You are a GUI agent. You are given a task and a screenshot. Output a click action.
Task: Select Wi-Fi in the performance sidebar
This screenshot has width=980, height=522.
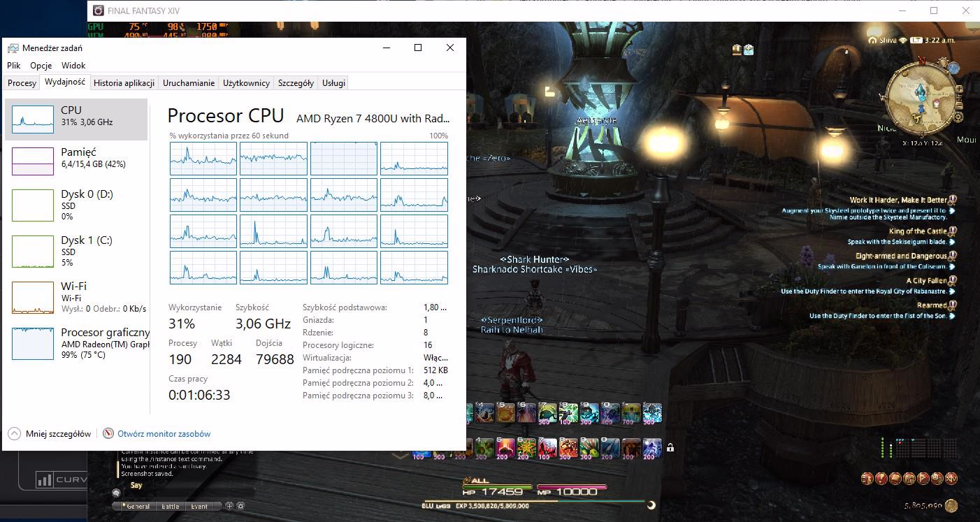click(76, 296)
